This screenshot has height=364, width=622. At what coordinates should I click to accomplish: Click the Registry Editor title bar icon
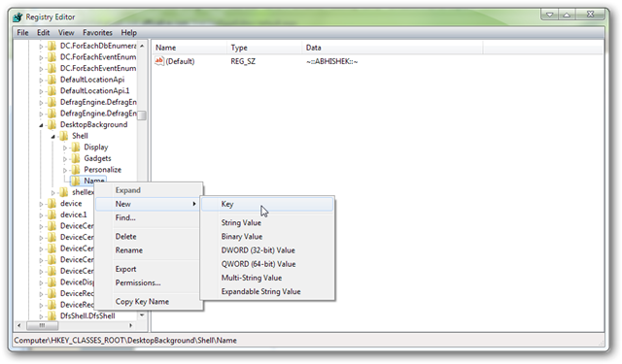click(17, 17)
